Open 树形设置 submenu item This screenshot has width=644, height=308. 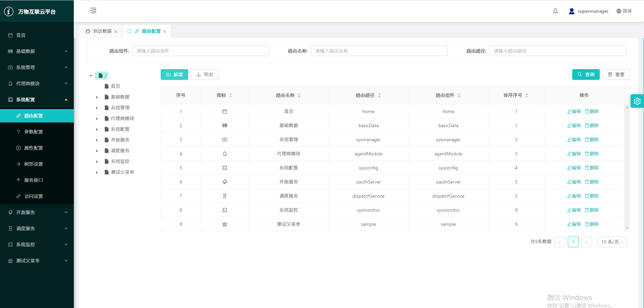click(37, 164)
